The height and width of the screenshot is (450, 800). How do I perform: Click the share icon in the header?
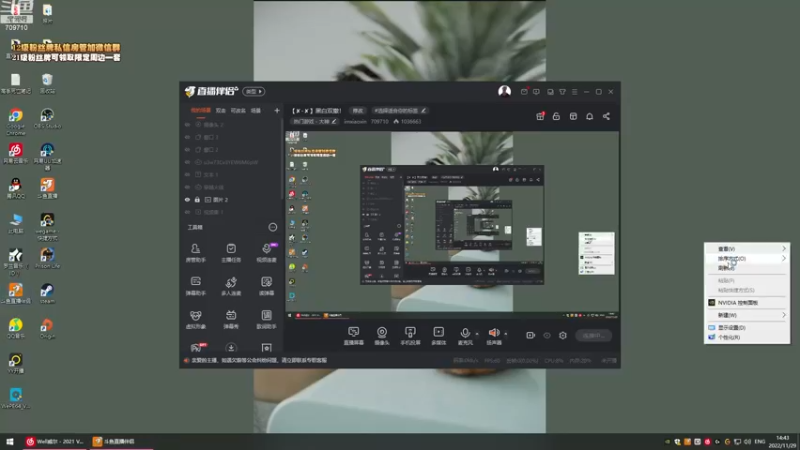tap(606, 116)
